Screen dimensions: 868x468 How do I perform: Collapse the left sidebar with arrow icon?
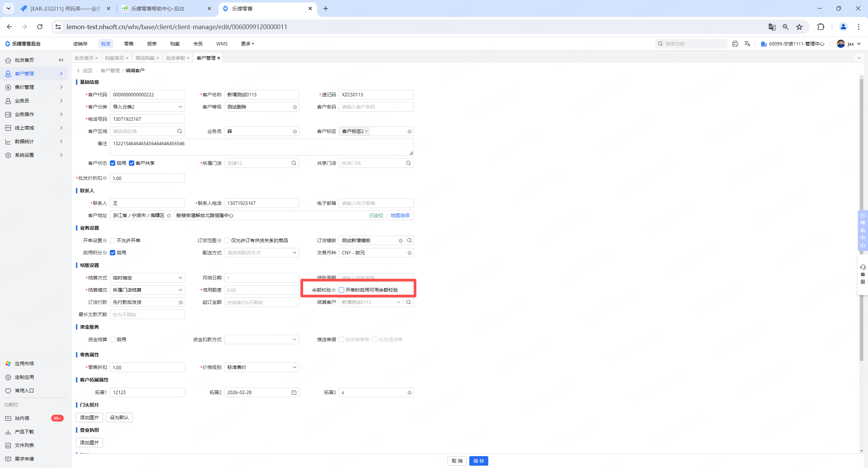tap(61, 60)
